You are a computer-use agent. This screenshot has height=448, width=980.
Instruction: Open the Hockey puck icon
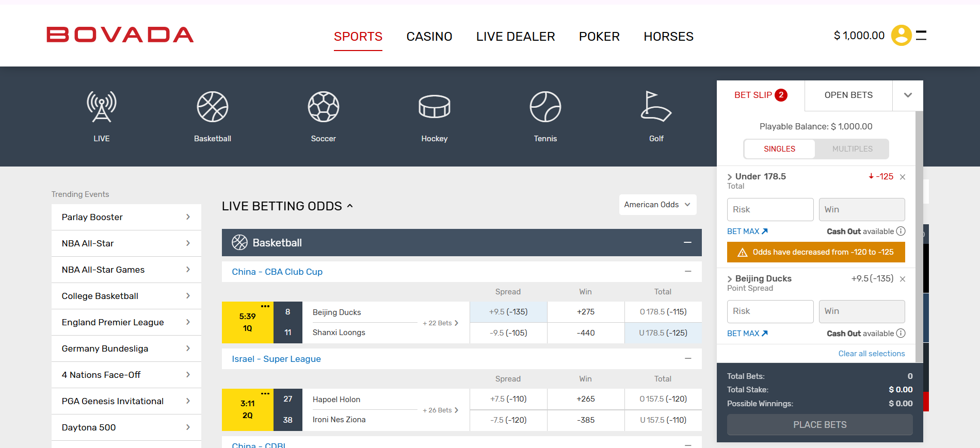point(434,107)
